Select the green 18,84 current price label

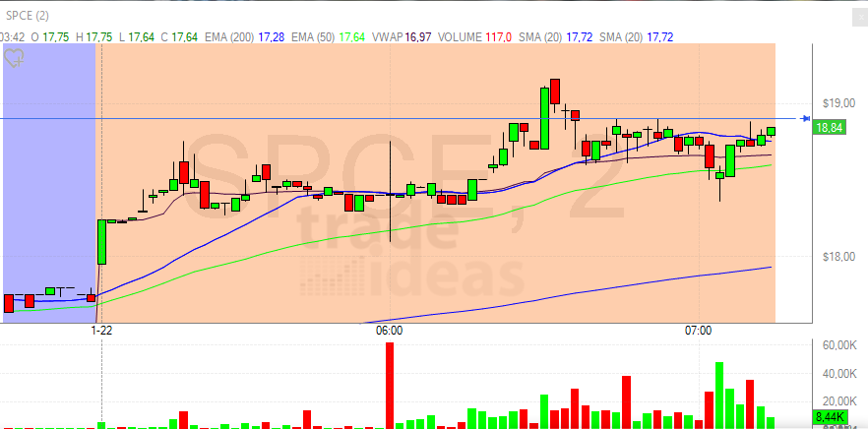[x=830, y=128]
